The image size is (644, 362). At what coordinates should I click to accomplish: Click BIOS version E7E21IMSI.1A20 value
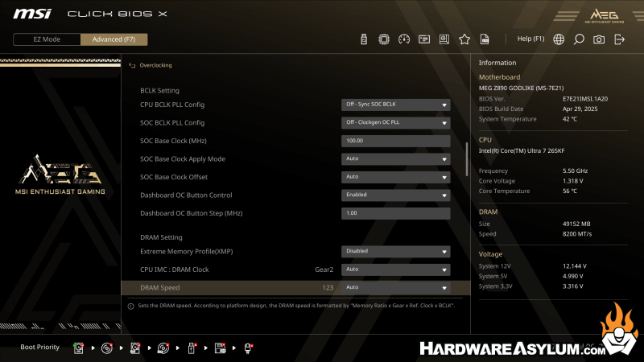[x=585, y=99]
